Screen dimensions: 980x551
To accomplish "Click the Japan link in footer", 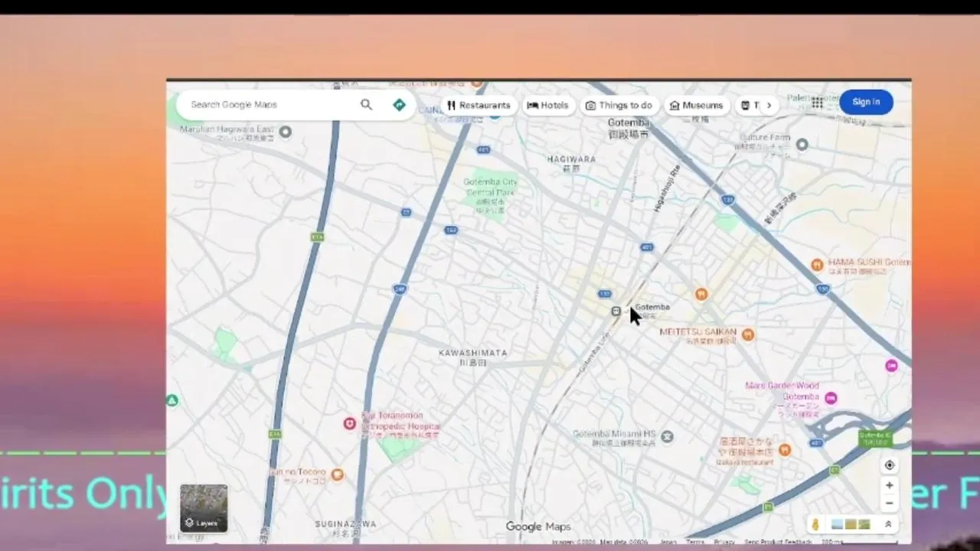I will (668, 542).
